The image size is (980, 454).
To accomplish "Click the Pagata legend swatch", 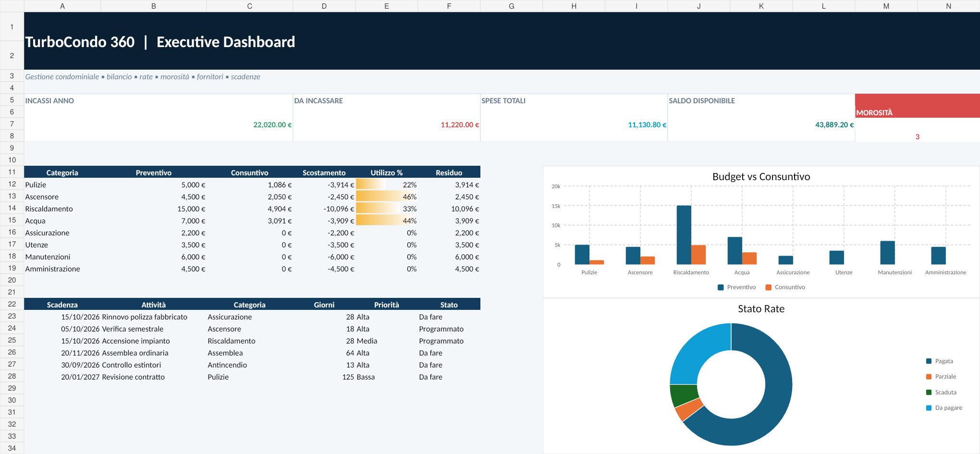I will click(929, 361).
